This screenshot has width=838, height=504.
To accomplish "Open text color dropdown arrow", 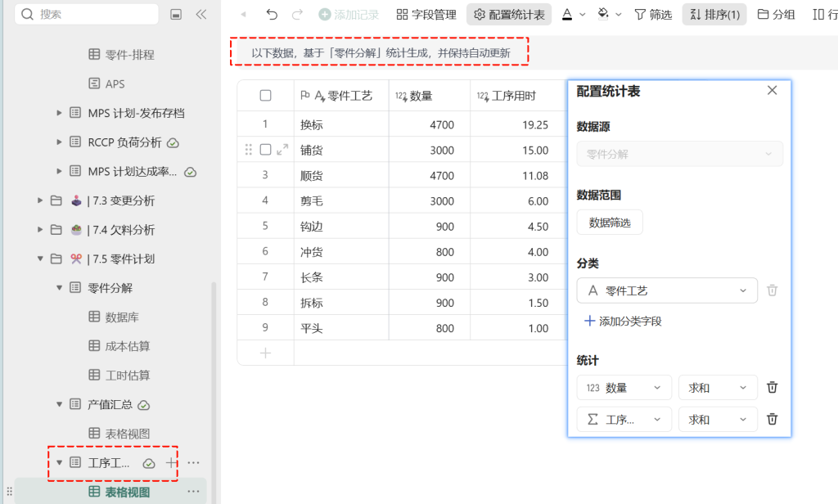I will (583, 15).
